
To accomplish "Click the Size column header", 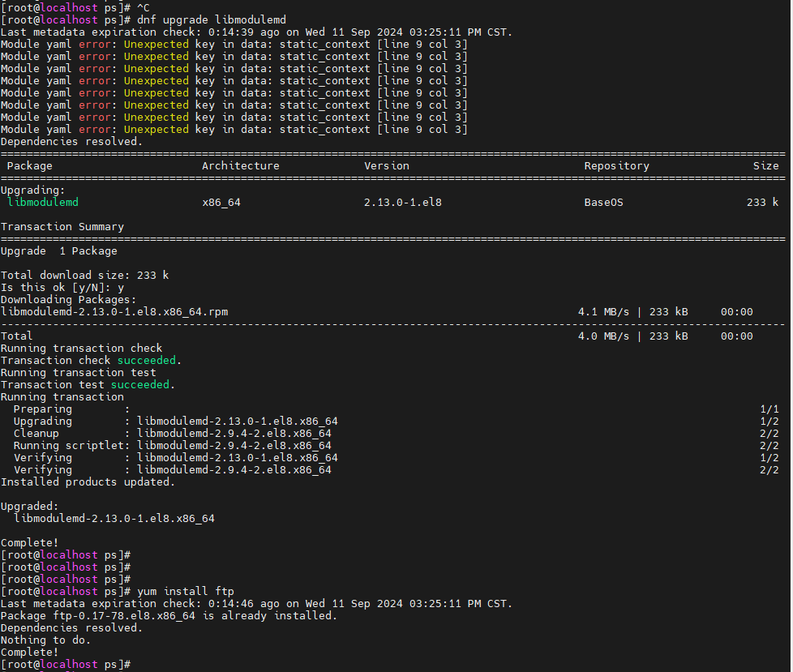I will (765, 166).
